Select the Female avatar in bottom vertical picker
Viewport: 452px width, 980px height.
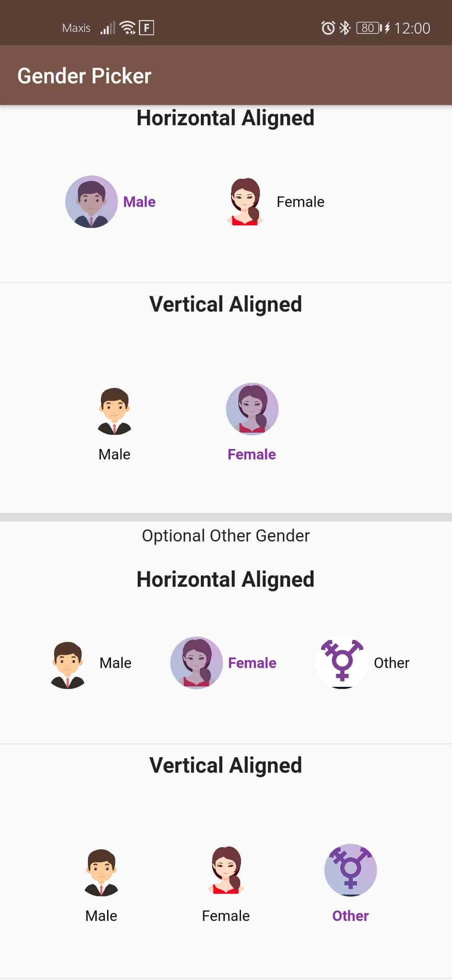[x=226, y=870]
